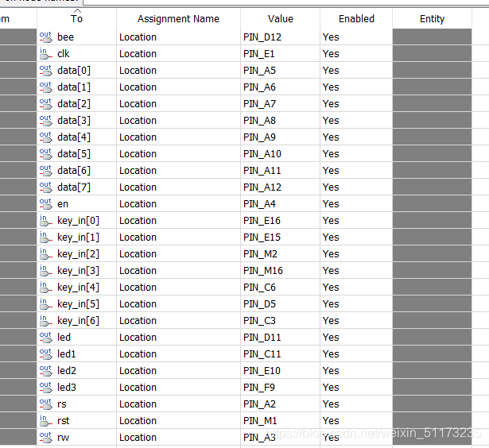Select the PIN_M2 value cell

pyautogui.click(x=281, y=254)
